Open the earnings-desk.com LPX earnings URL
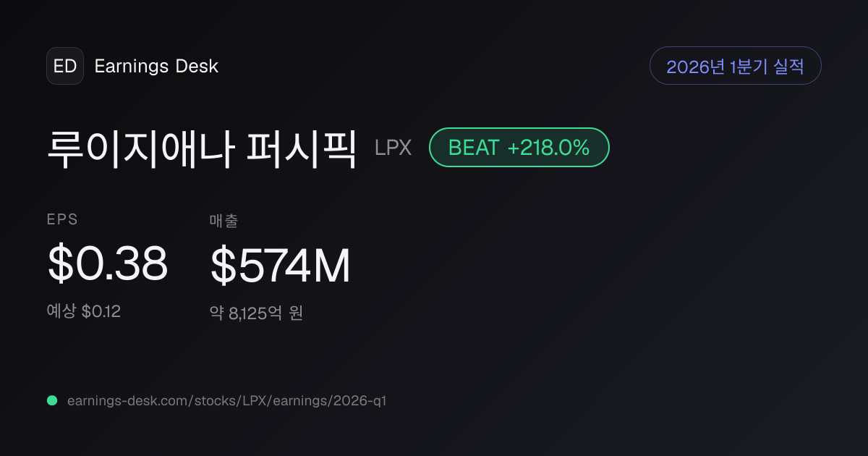868x456 pixels. [x=226, y=401]
